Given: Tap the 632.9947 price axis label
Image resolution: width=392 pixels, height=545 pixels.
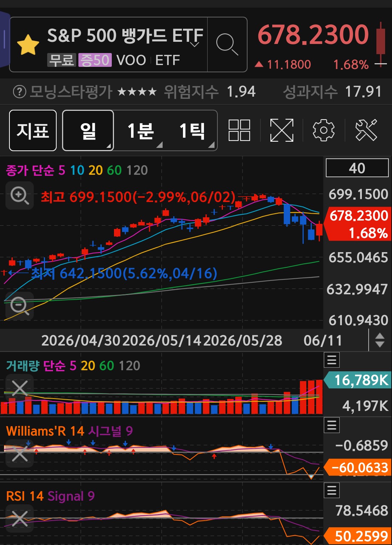Looking at the screenshot, I should click(357, 289).
